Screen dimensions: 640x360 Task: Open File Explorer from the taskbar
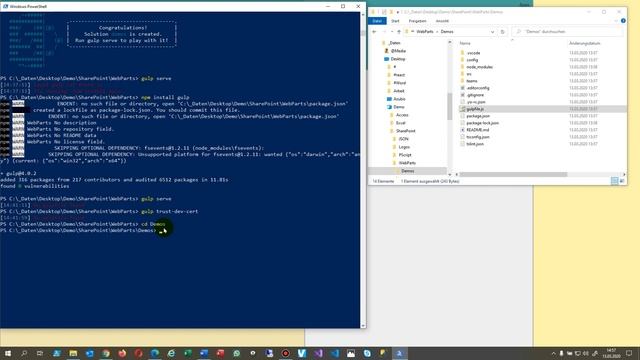73,353
